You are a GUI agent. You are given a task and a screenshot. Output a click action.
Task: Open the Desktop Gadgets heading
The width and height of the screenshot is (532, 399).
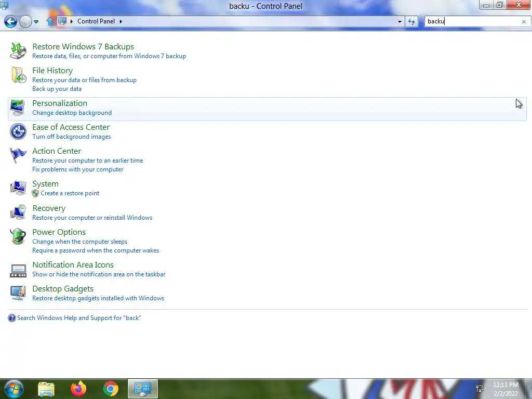[63, 289]
